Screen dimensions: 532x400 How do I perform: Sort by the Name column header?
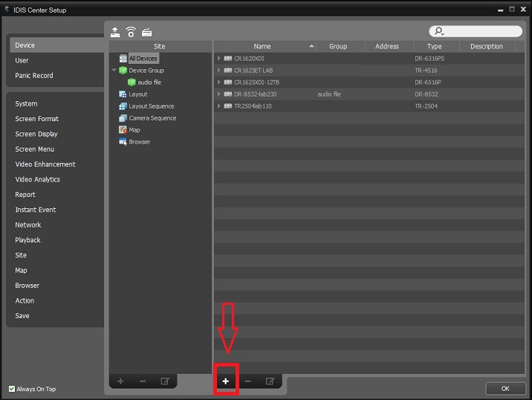[265, 46]
